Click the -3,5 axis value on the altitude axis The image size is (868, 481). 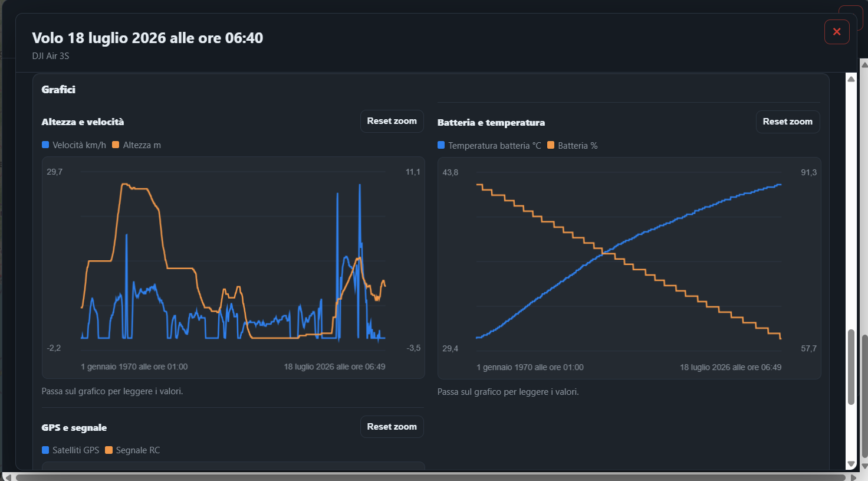(x=413, y=348)
